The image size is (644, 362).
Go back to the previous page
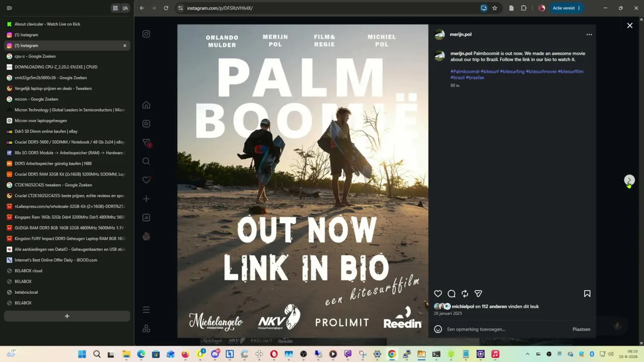click(142, 8)
